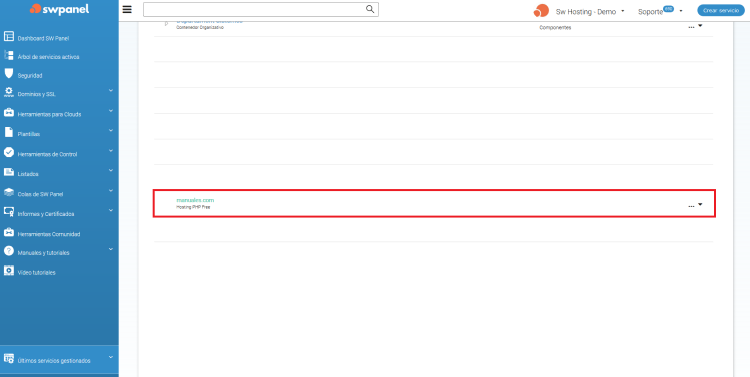Click the Herramientas Comunidad icon
Image resolution: width=750 pixels, height=377 pixels.
click(9, 232)
